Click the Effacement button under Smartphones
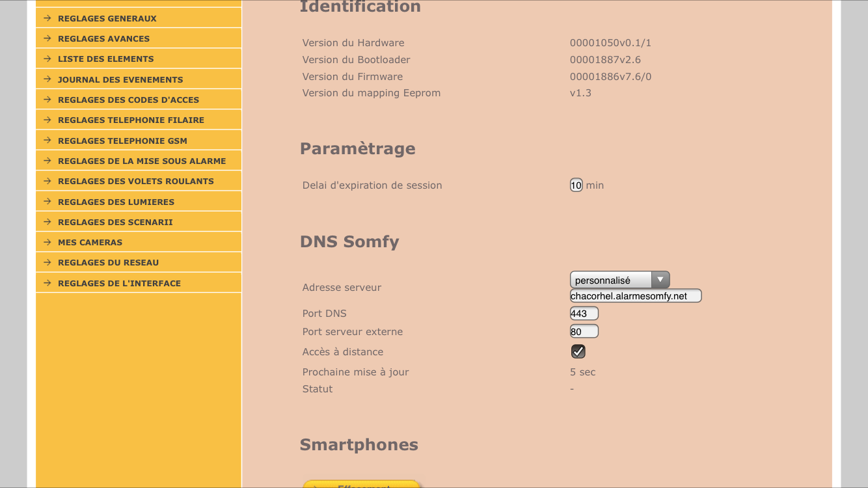Viewport: 868px width, 488px height. click(x=362, y=484)
